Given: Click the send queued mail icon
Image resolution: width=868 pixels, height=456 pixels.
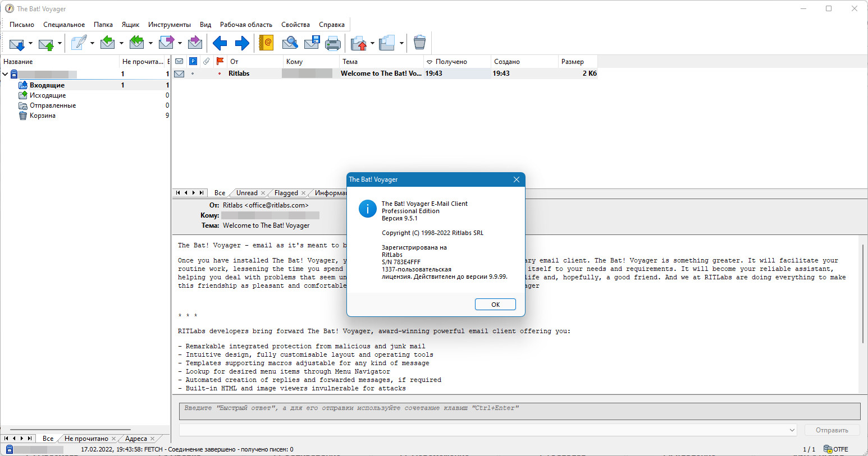Looking at the screenshot, I should pos(46,43).
